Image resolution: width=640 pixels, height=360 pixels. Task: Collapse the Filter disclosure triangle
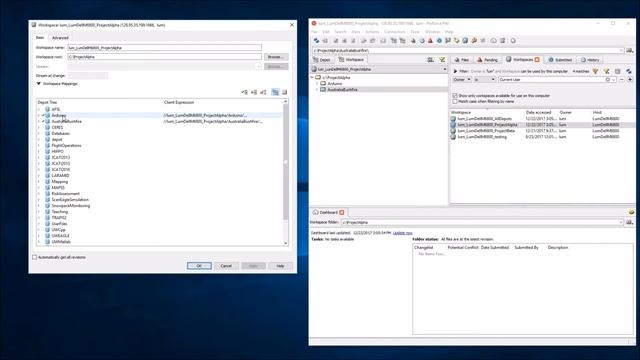click(455, 71)
